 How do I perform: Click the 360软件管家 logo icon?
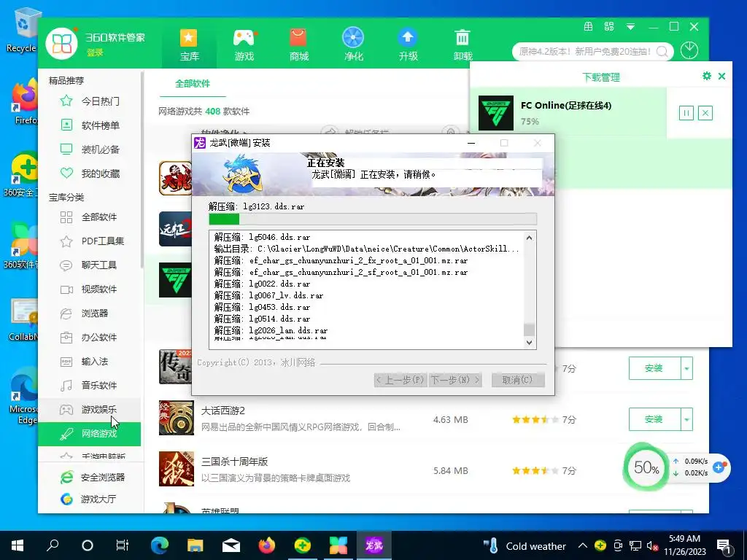tap(62, 44)
